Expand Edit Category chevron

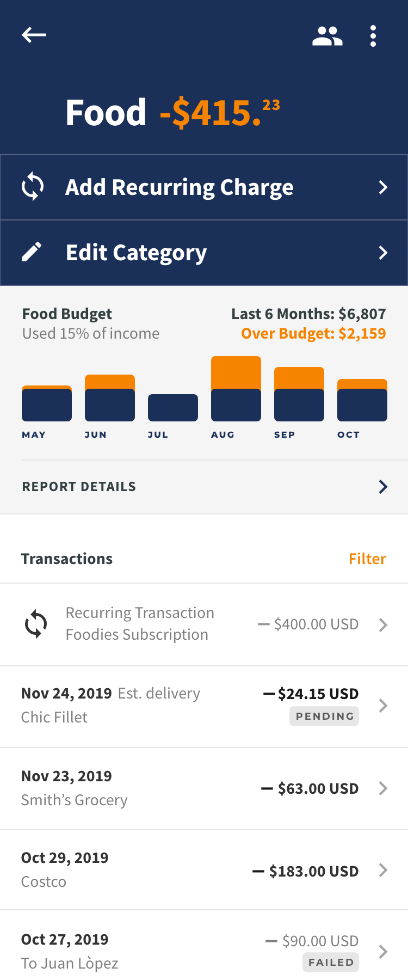pyautogui.click(x=383, y=253)
